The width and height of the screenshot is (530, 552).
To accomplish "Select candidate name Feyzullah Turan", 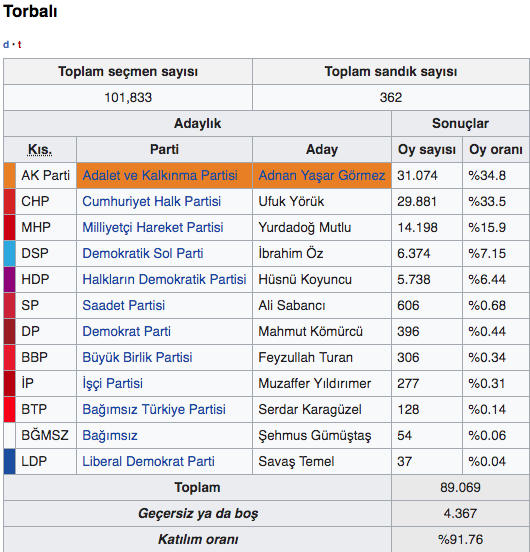I will 305,358.
